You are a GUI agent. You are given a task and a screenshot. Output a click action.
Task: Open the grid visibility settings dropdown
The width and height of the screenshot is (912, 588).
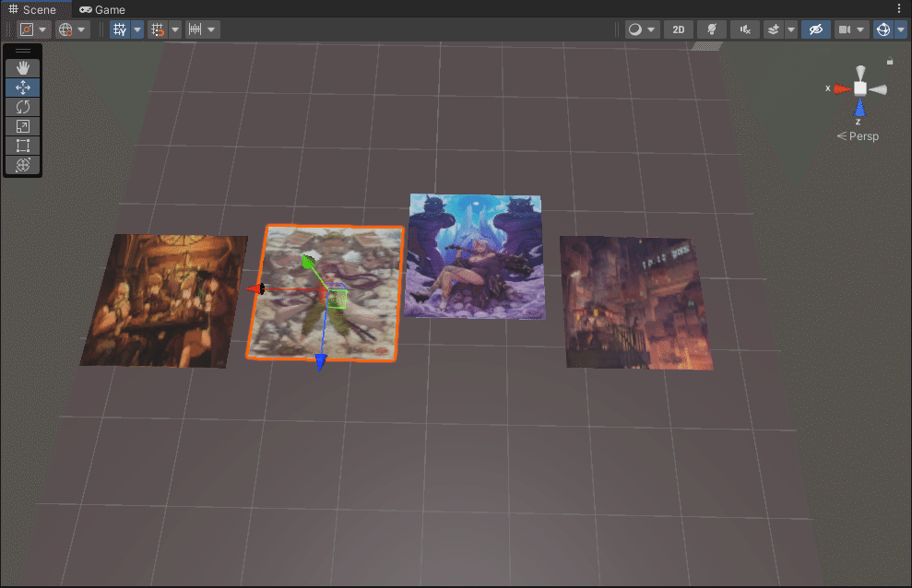[137, 29]
